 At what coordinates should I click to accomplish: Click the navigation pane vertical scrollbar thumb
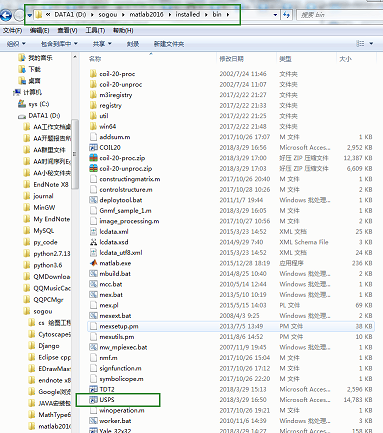coord(75,154)
